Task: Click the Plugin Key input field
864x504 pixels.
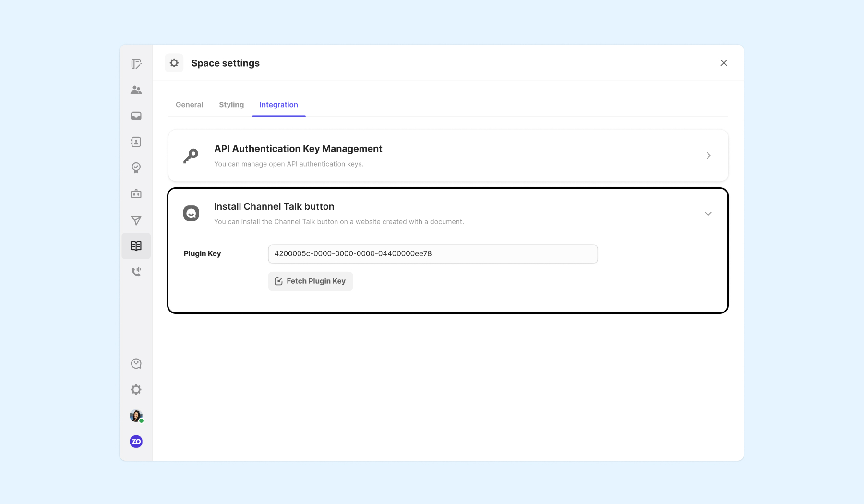Action: (x=433, y=254)
